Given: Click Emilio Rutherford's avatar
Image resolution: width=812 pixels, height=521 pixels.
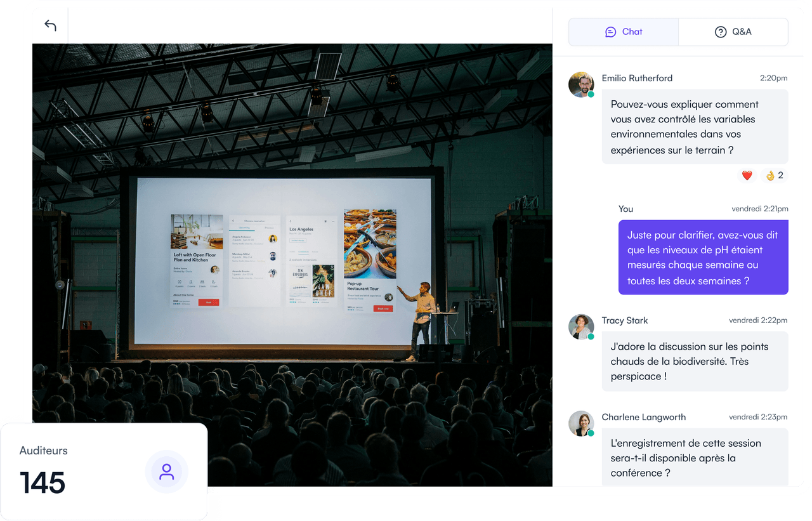Looking at the screenshot, I should coord(580,84).
